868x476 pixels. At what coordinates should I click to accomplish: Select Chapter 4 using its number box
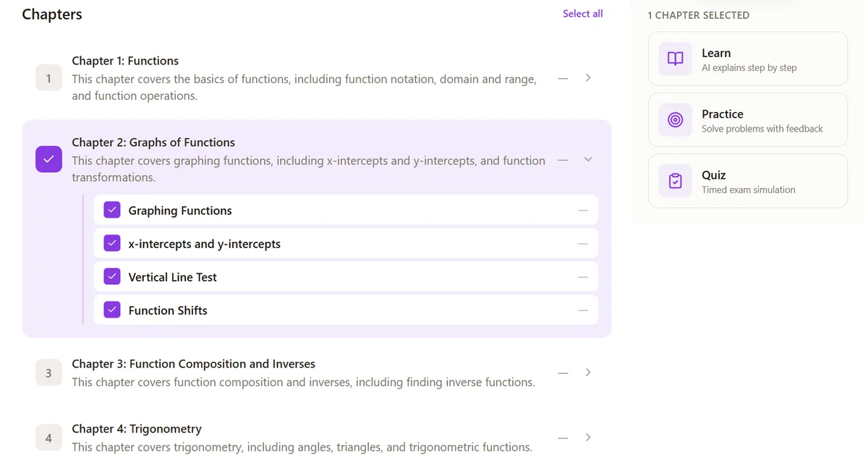click(48, 438)
